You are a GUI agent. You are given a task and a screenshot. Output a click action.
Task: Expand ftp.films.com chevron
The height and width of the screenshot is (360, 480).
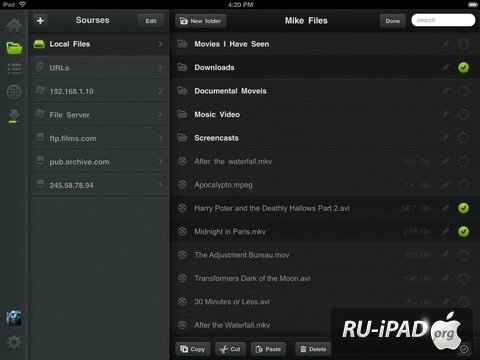point(161,138)
